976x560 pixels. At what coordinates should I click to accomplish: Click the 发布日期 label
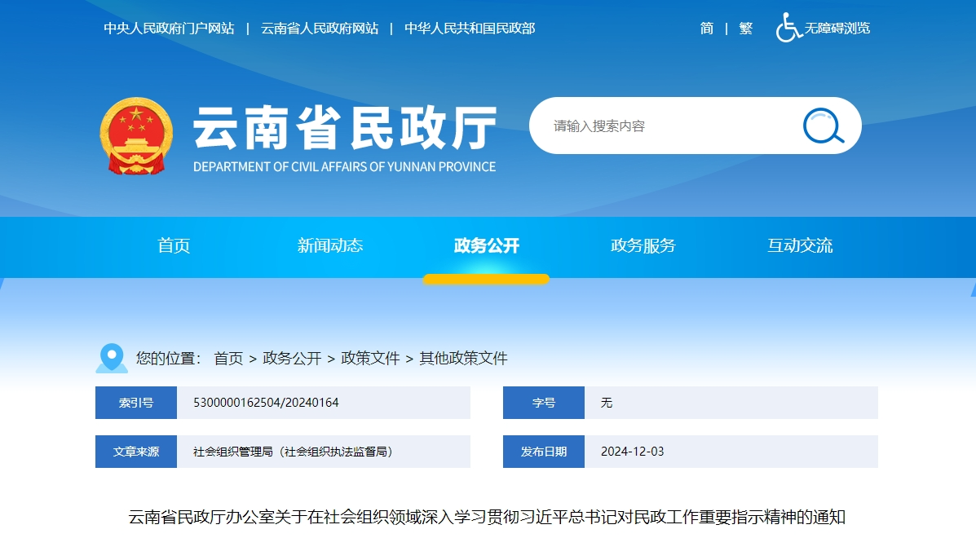pyautogui.click(x=543, y=452)
